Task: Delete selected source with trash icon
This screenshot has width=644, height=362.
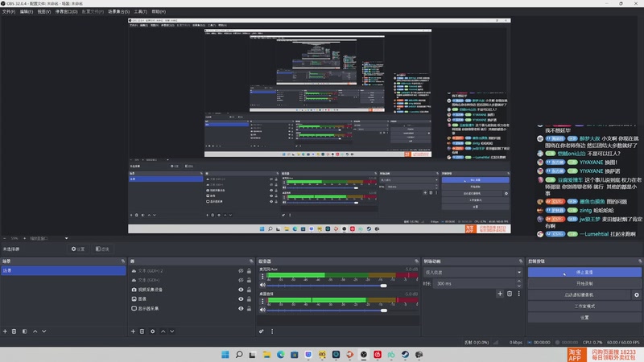Action: coord(142,331)
